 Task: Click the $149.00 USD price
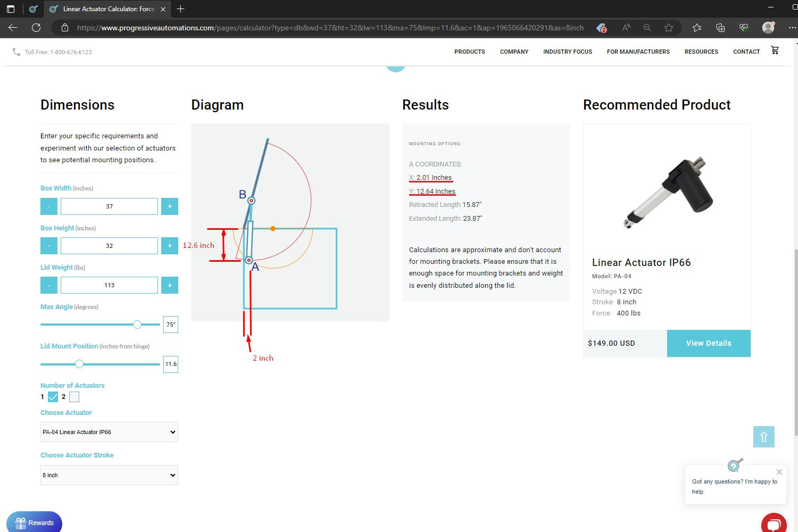611,343
